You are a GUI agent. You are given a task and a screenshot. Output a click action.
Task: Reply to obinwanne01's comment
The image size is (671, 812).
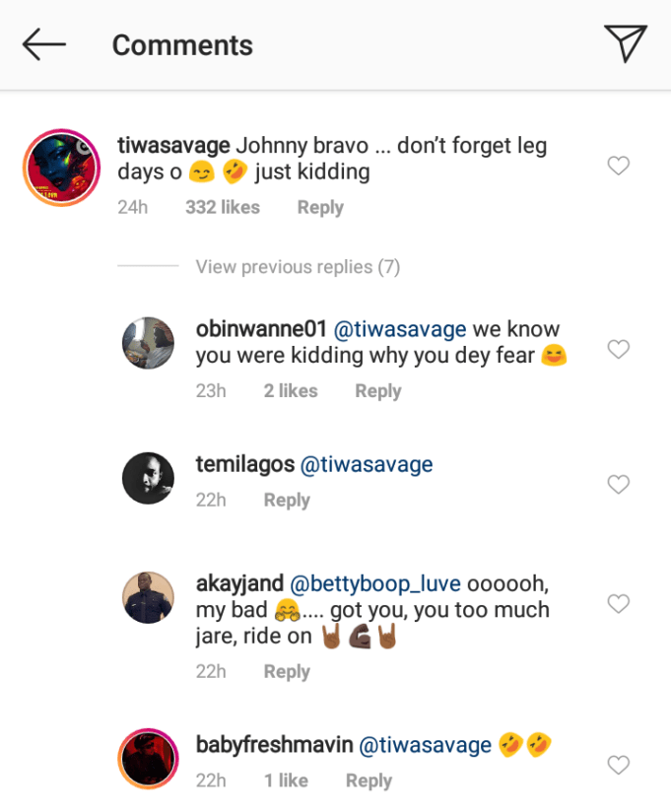tap(378, 391)
